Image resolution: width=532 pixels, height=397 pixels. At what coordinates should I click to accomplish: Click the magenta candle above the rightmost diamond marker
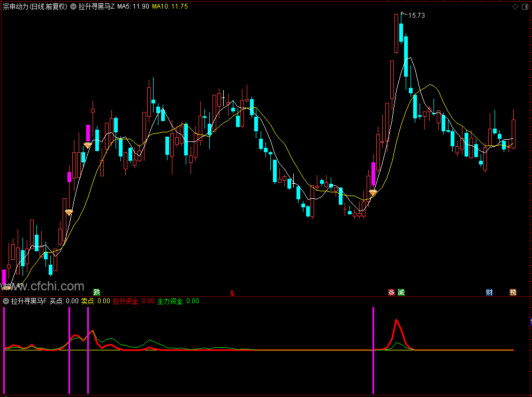tap(373, 174)
